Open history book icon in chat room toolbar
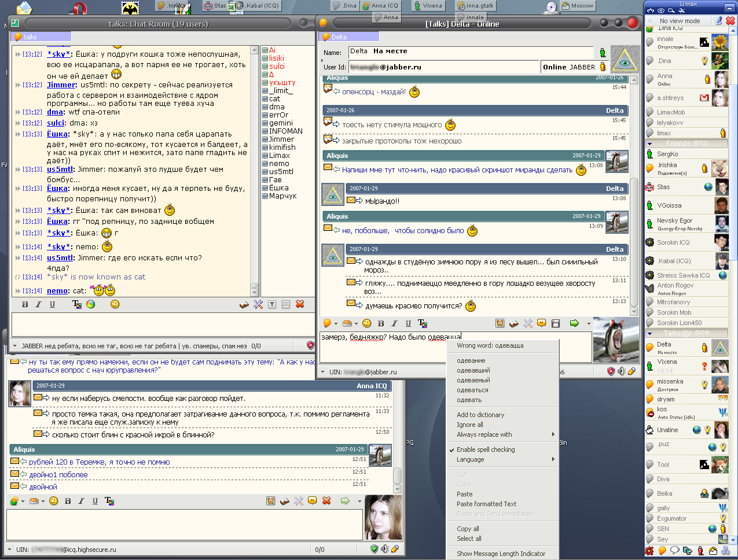The image size is (738, 560). (x=244, y=304)
